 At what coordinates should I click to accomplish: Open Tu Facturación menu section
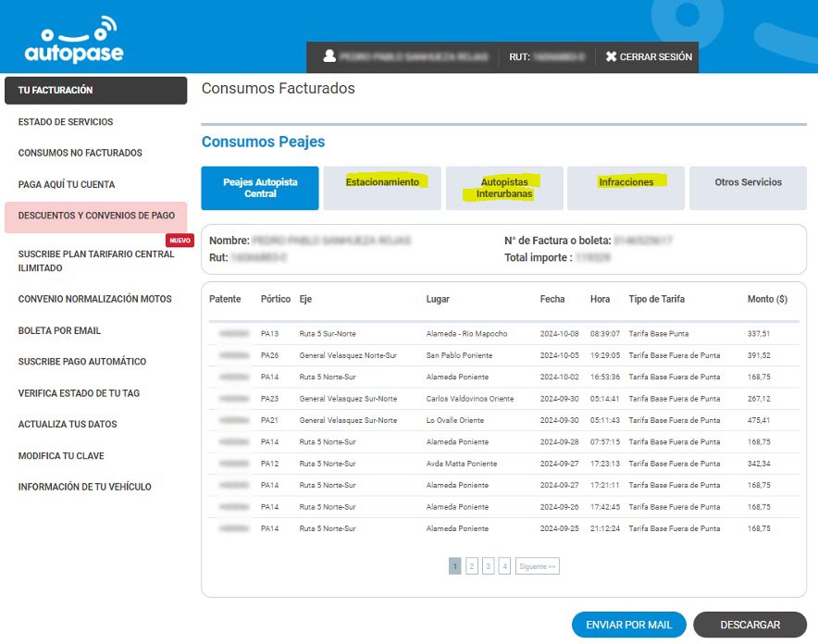[96, 90]
